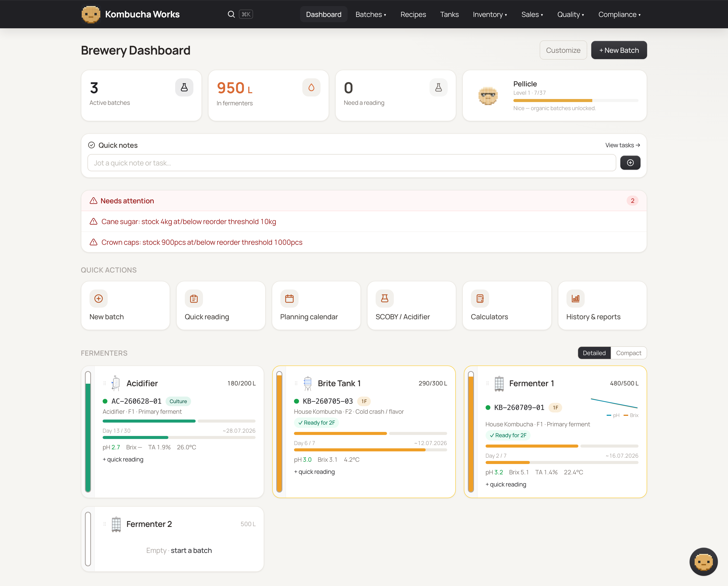728x586 pixels.
Task: Click the Brite Tank 1 tank icon
Action: 307,383
